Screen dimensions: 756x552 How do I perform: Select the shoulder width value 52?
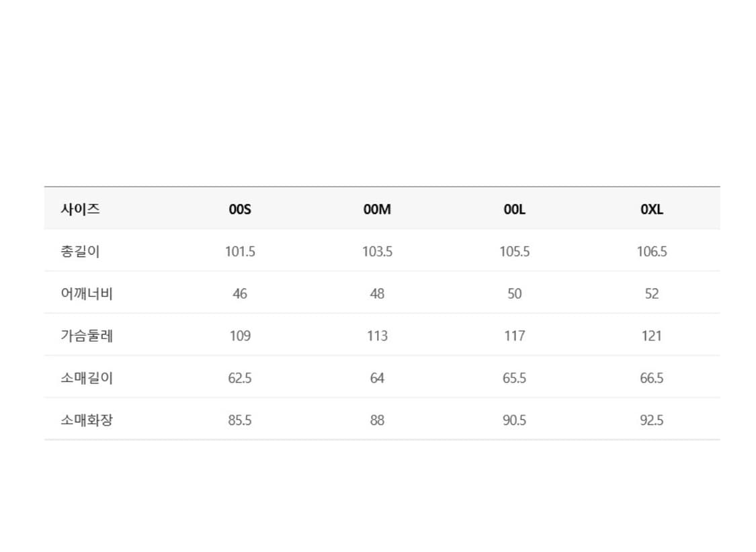[x=651, y=293]
